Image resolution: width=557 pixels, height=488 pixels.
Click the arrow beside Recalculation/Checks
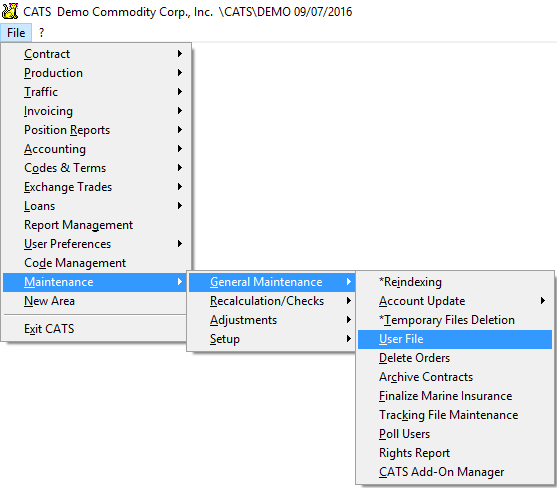349,301
